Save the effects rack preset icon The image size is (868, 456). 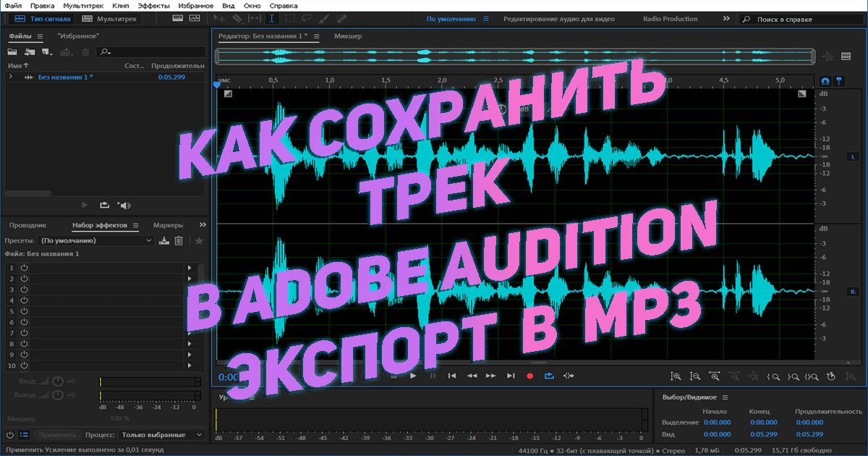pyautogui.click(x=164, y=240)
